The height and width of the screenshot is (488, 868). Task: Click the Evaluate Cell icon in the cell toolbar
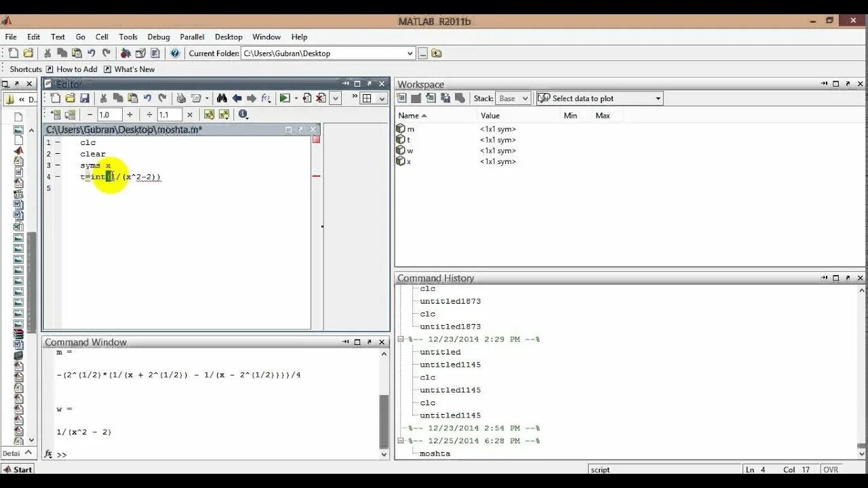[x=56, y=115]
